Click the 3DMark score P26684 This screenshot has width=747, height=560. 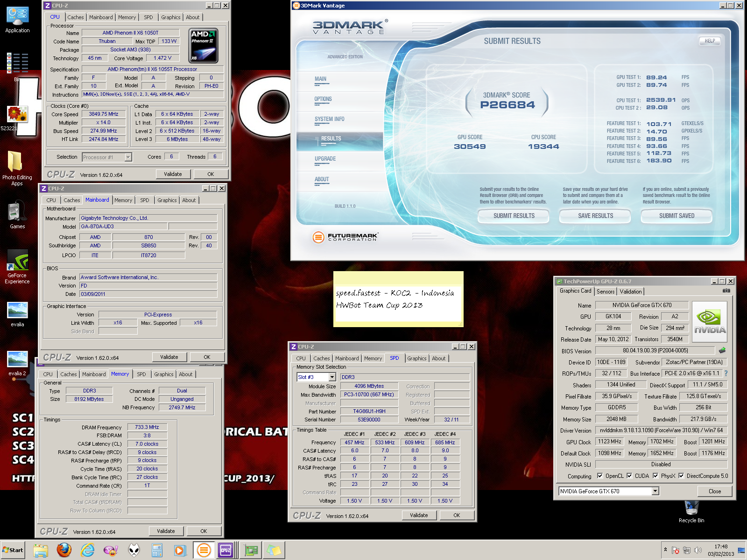click(x=507, y=105)
